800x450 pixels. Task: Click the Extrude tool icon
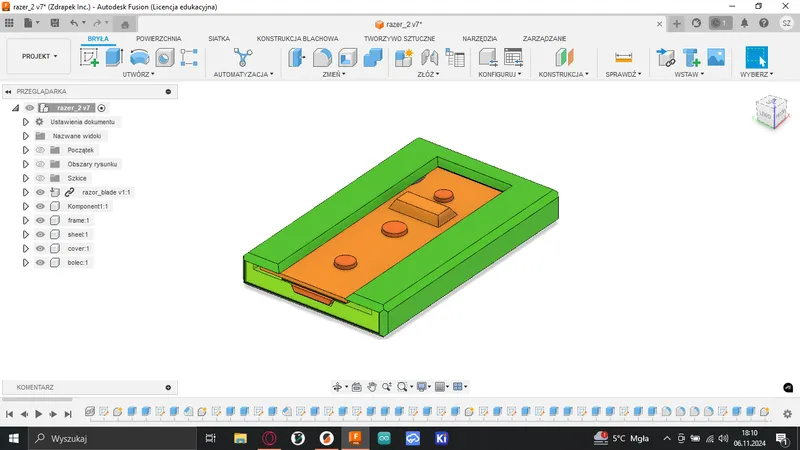[x=113, y=58]
